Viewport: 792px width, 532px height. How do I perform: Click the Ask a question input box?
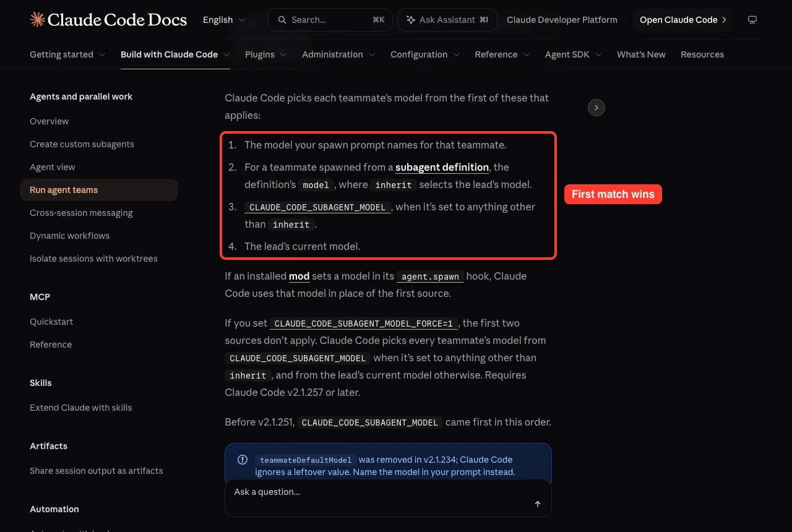(x=388, y=498)
